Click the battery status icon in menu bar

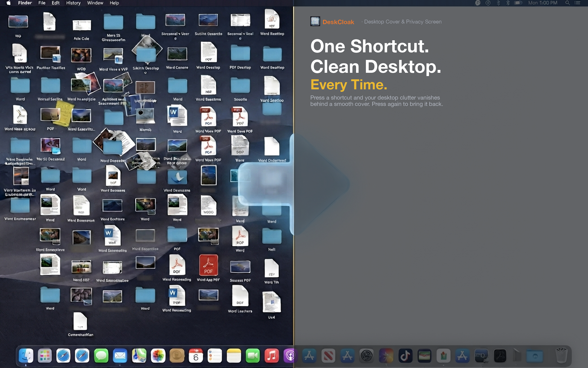[x=518, y=3]
